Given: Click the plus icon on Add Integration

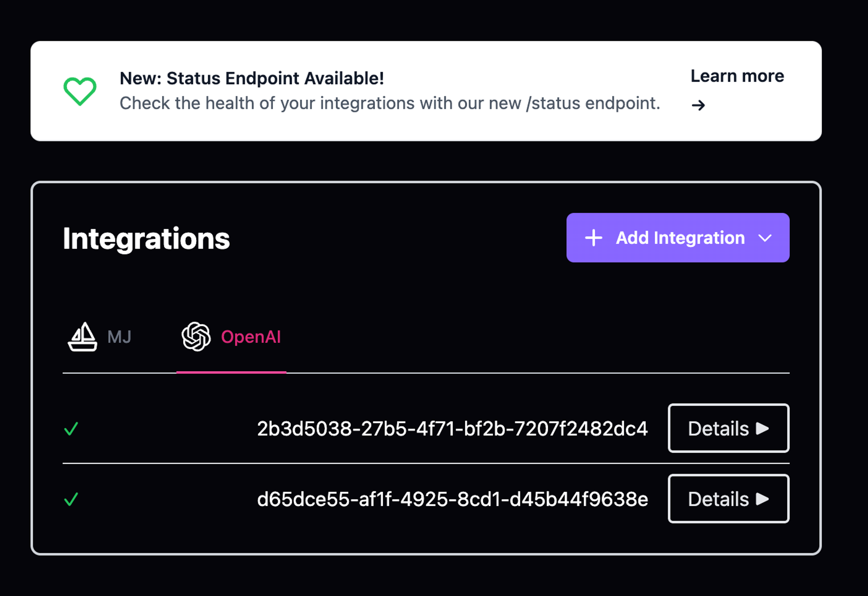Looking at the screenshot, I should 593,238.
